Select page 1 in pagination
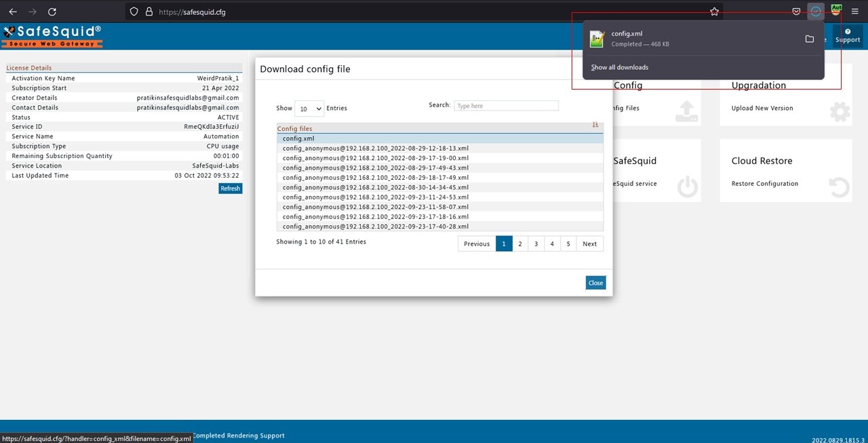 (504, 244)
